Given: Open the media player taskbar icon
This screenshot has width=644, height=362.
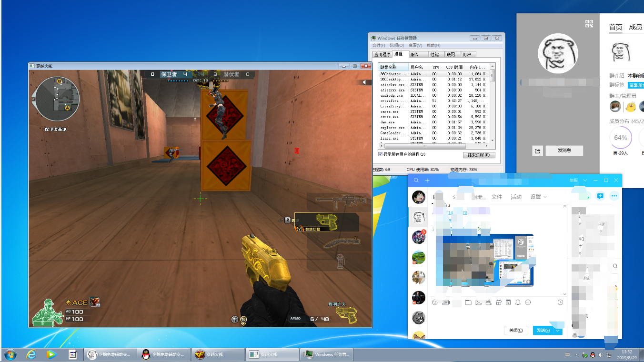Looking at the screenshot, I should (x=51, y=354).
